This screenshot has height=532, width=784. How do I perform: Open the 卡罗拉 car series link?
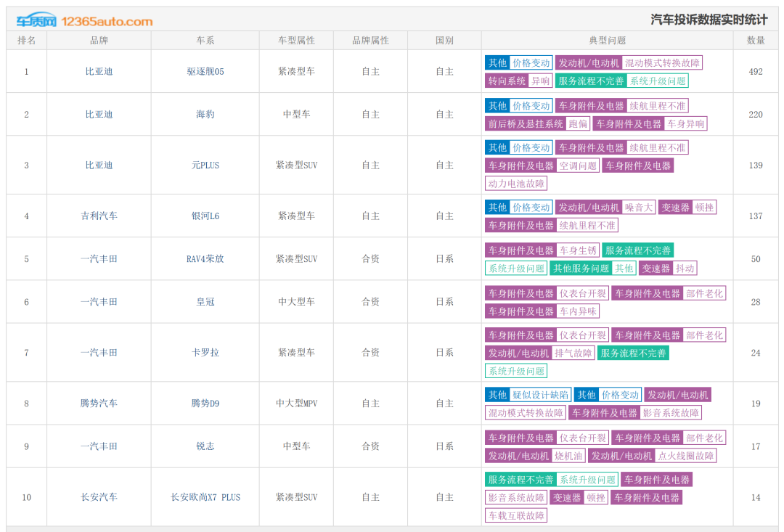[x=205, y=353]
